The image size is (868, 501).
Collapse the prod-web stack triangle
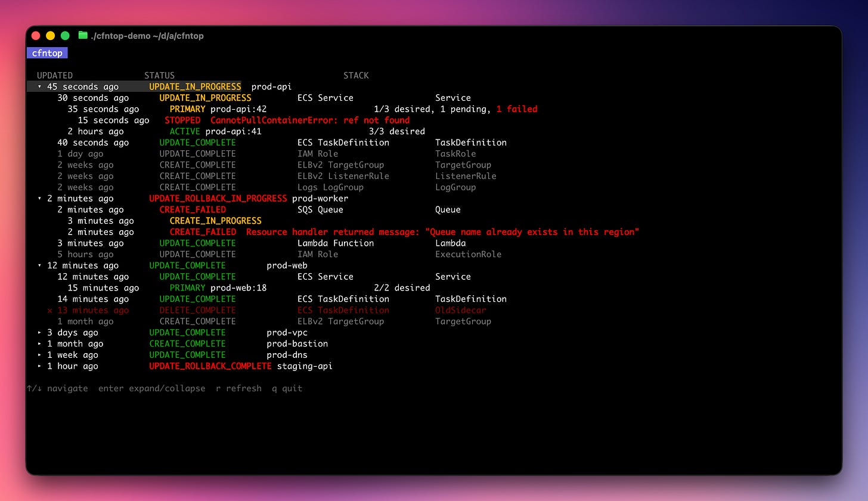pos(40,266)
